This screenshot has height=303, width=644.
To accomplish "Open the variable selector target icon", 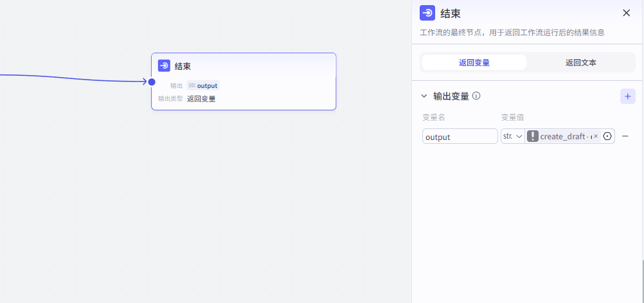I will point(607,136).
